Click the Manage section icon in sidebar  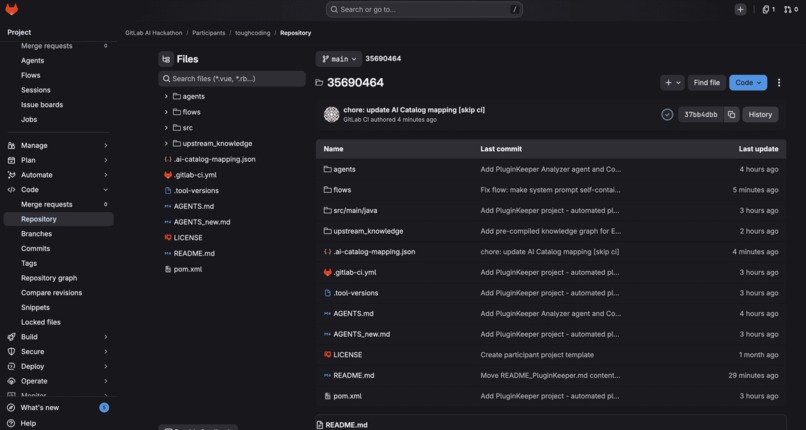[11, 145]
